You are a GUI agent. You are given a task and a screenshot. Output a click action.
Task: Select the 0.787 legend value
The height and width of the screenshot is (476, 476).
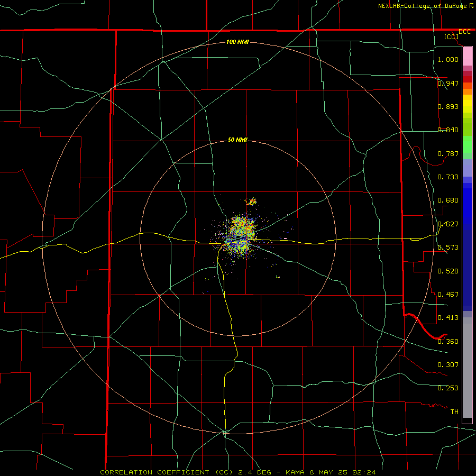click(448, 153)
